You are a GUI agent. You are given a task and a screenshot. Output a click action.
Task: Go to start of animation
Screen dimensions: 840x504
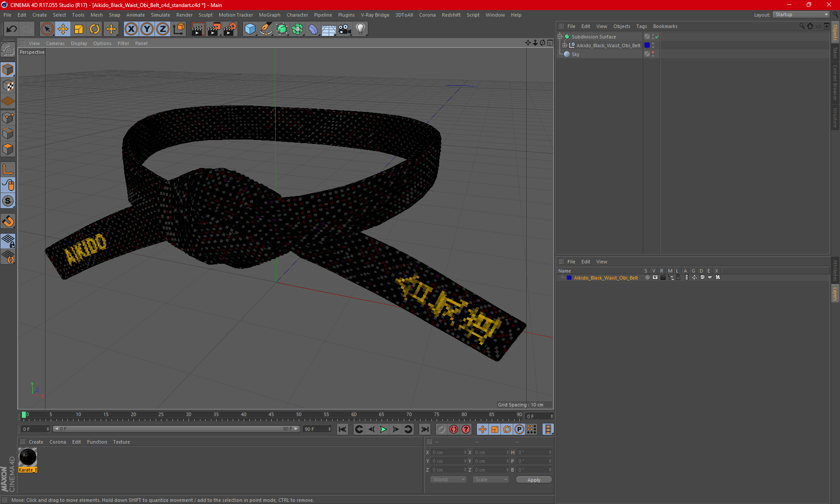coord(343,429)
